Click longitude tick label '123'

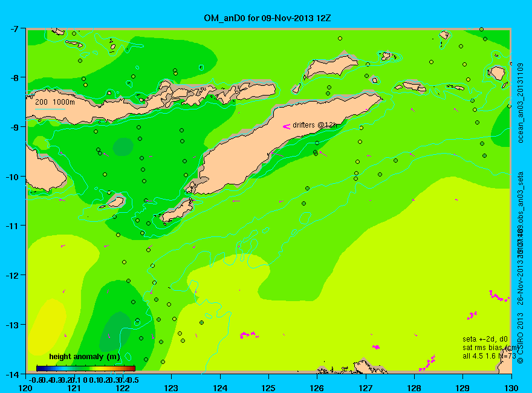point(171,388)
